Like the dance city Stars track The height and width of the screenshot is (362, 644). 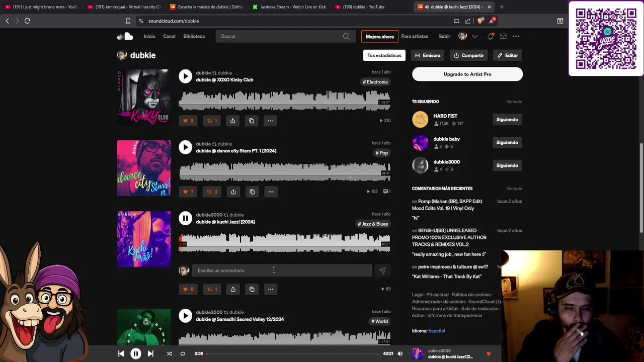coord(188,192)
